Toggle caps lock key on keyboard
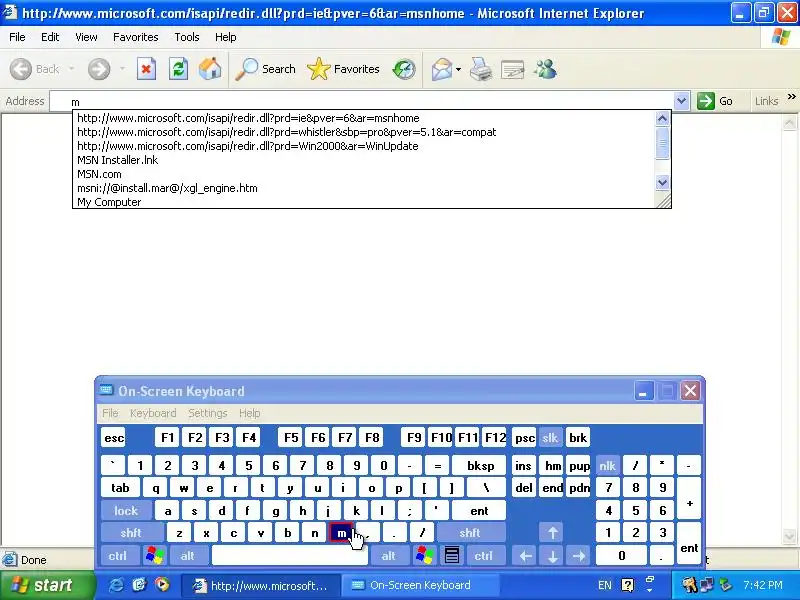The width and height of the screenshot is (800, 600). pos(126,510)
